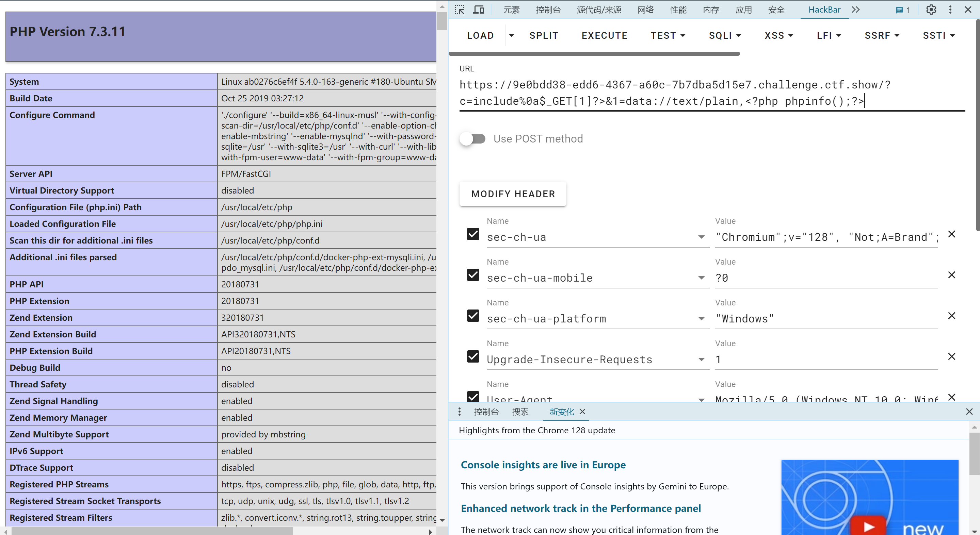Edit the Upgrade-Insecure-Requests value field
Image resolution: width=980 pixels, height=535 pixels.
(826, 360)
